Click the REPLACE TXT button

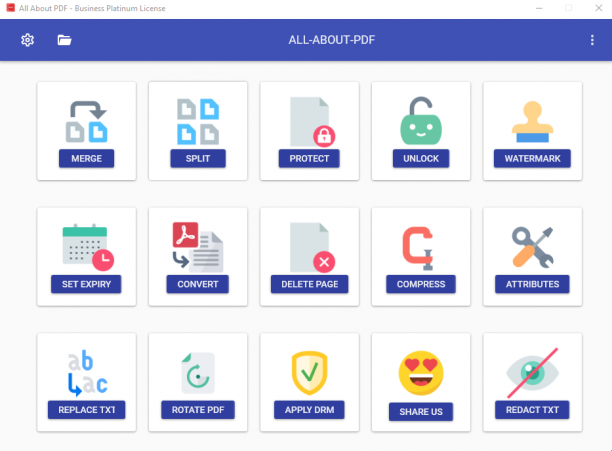(87, 410)
